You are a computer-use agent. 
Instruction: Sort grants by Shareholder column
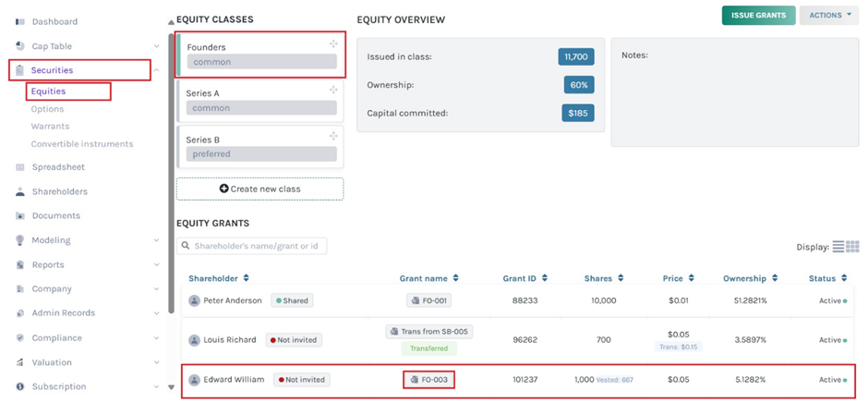(220, 278)
